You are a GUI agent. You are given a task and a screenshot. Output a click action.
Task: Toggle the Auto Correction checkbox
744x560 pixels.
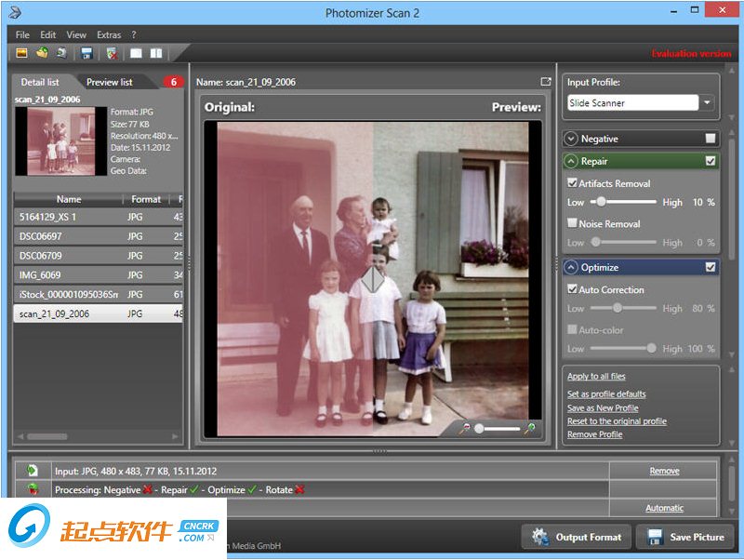(572, 289)
